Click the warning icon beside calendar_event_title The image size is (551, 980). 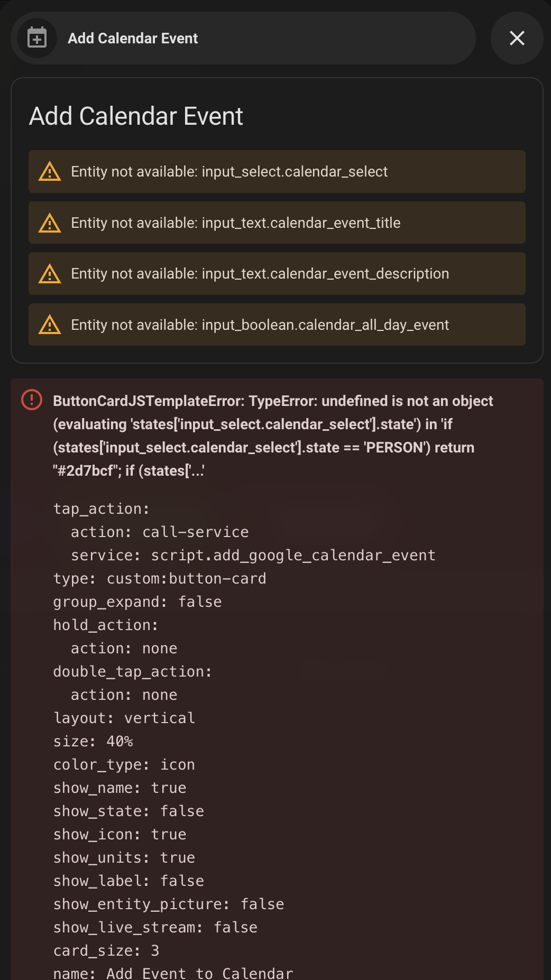coord(50,223)
